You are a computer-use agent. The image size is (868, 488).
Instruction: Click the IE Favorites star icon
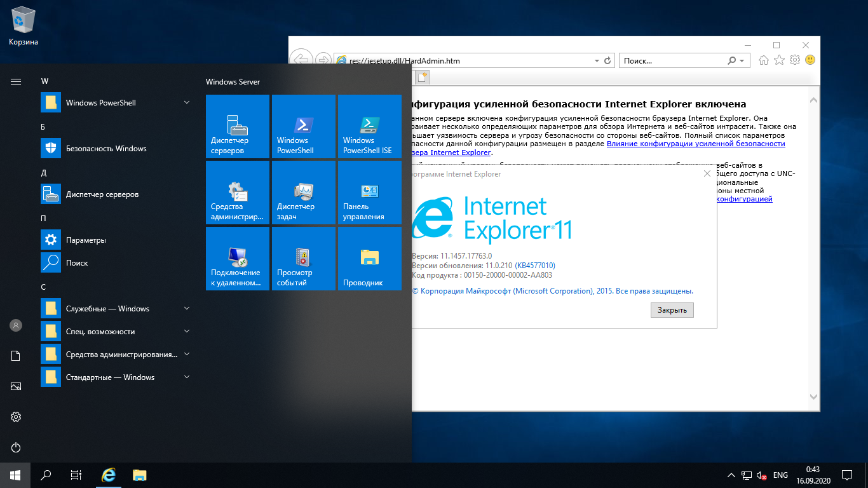pyautogui.click(x=779, y=60)
